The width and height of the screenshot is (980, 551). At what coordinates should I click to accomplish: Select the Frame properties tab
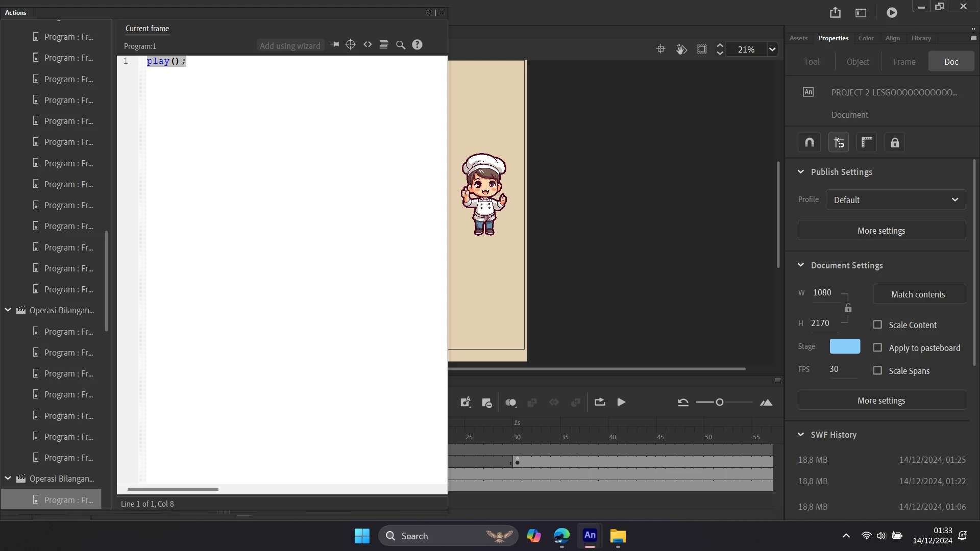click(x=904, y=62)
